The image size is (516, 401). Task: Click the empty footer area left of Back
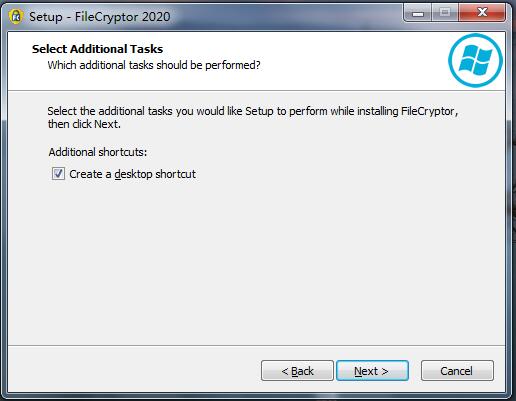pos(133,369)
